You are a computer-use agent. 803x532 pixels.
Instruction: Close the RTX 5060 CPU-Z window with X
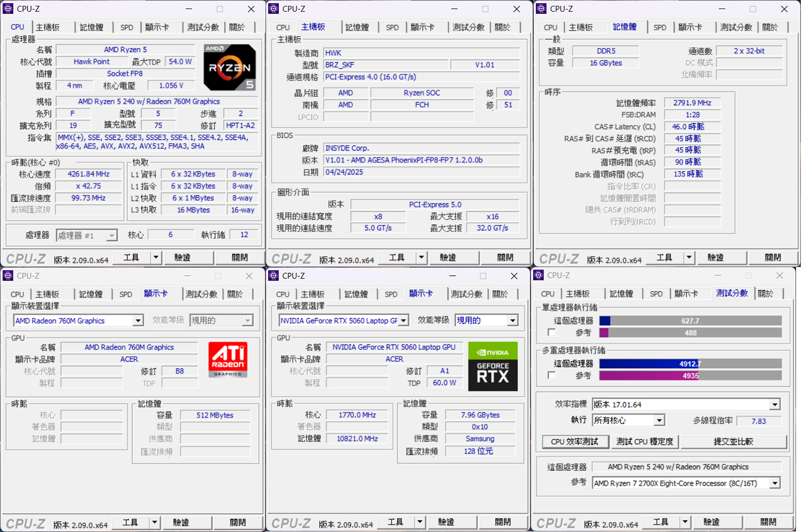coord(514,276)
